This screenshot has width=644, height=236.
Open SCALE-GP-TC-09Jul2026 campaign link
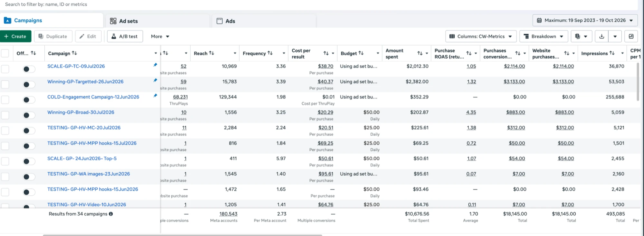tap(76, 66)
